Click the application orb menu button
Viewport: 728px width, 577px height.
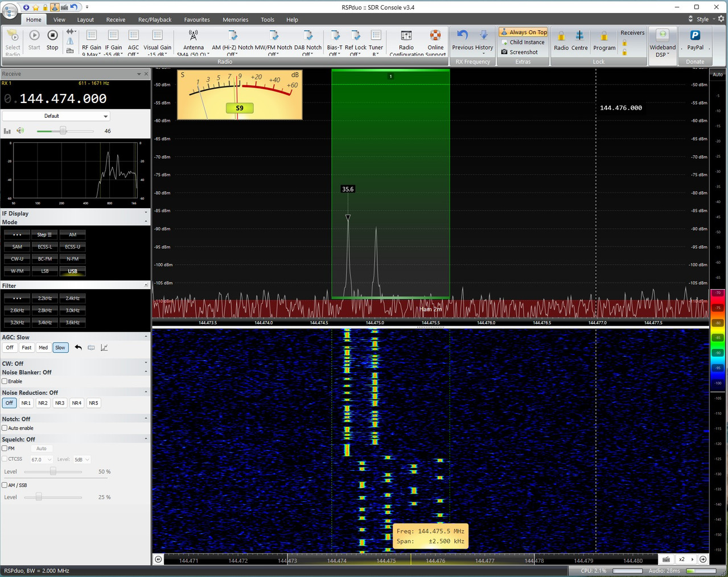[x=10, y=10]
